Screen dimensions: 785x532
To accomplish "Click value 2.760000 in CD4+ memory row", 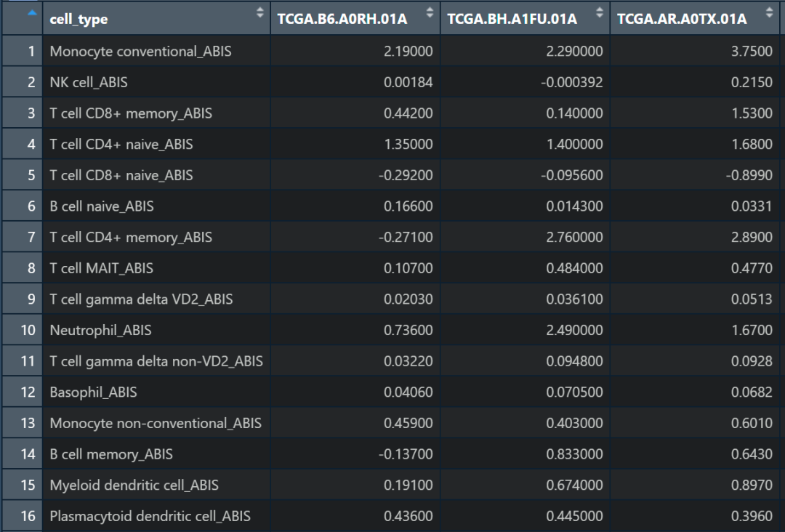I will tap(574, 237).
